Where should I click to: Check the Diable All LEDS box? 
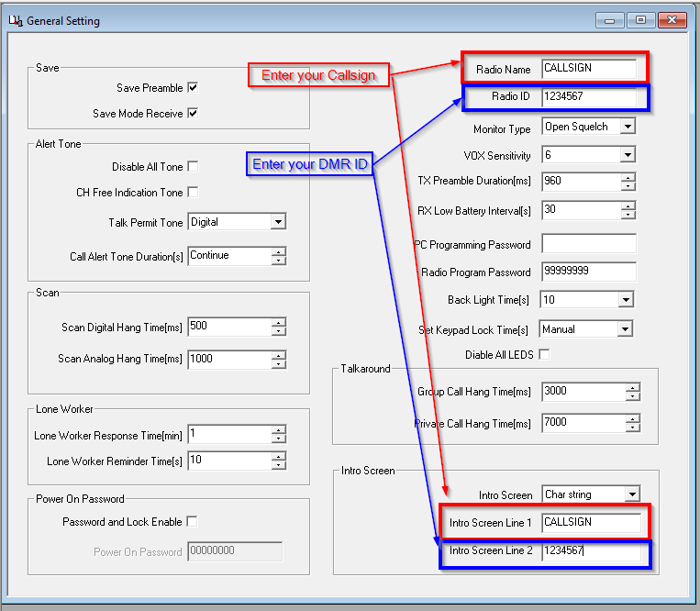pyautogui.click(x=544, y=354)
